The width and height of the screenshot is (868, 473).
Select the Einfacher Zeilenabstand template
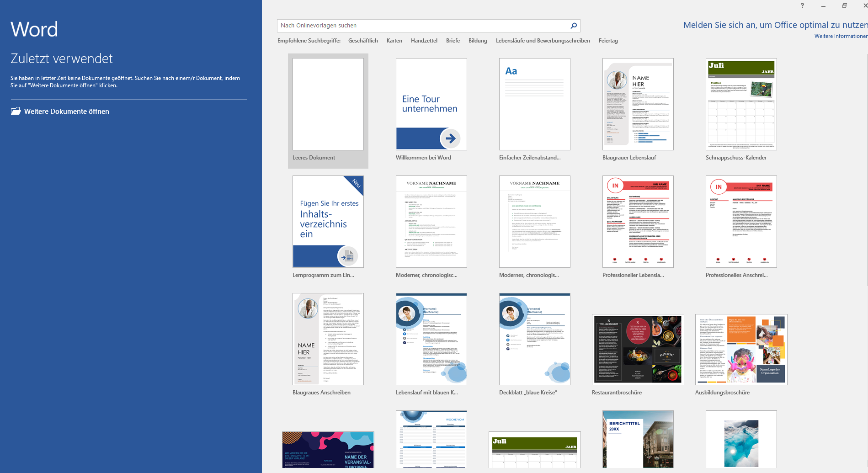click(x=534, y=104)
